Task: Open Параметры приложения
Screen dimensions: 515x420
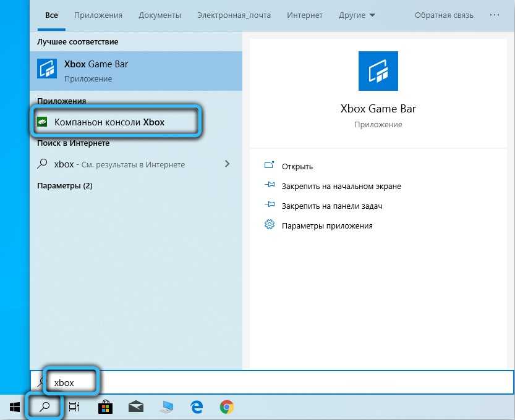Action: (x=327, y=226)
